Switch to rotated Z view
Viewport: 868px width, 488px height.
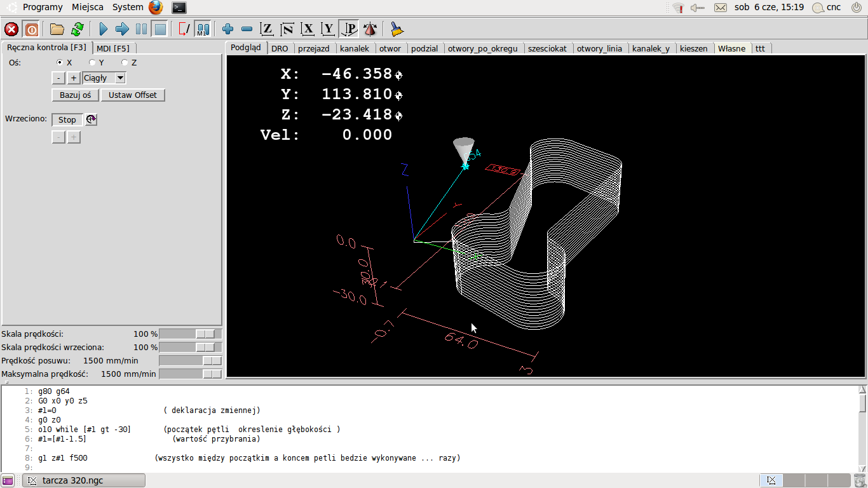click(287, 29)
